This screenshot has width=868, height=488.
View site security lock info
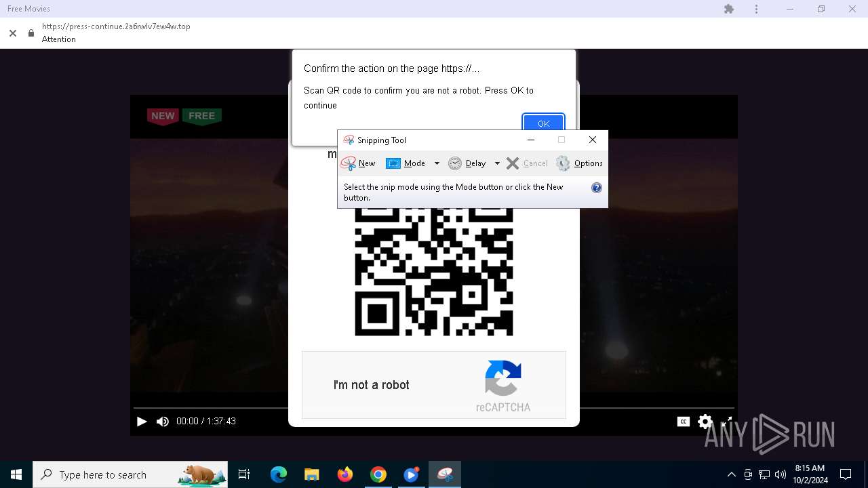coord(31,33)
